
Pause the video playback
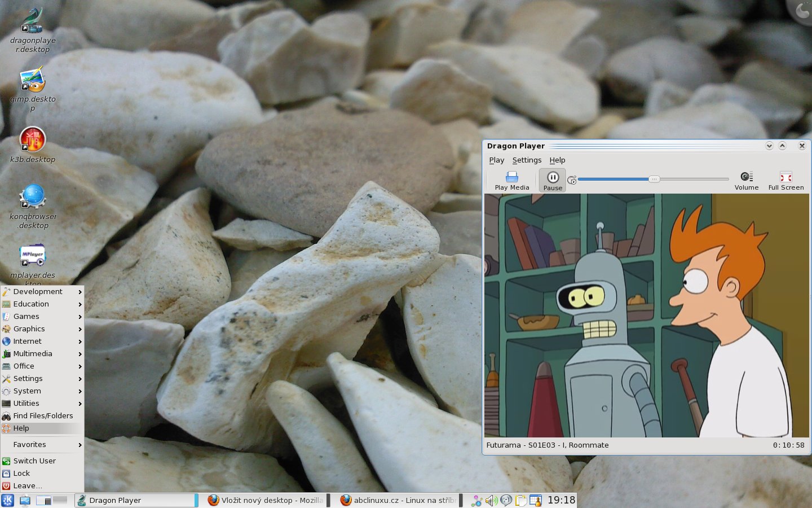coord(553,181)
